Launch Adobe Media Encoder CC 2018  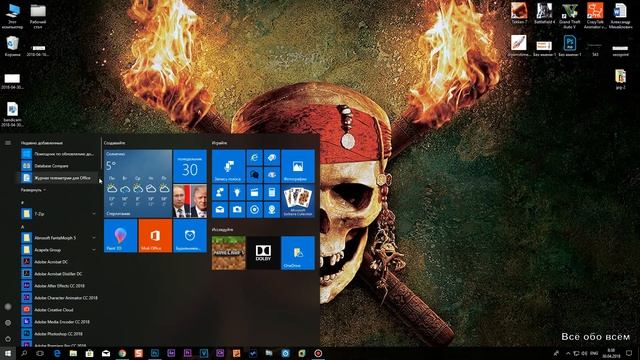59,322
